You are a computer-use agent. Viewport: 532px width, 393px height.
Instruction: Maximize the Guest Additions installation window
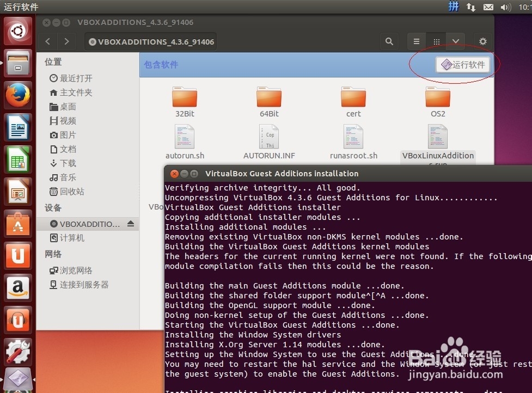point(194,174)
